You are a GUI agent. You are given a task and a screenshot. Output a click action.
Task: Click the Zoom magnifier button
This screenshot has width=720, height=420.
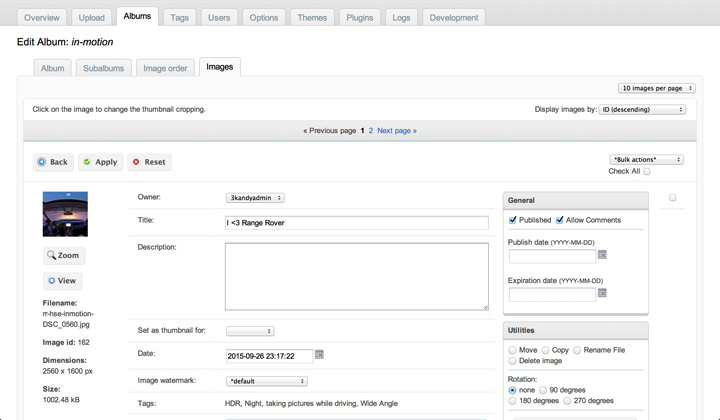(64, 255)
